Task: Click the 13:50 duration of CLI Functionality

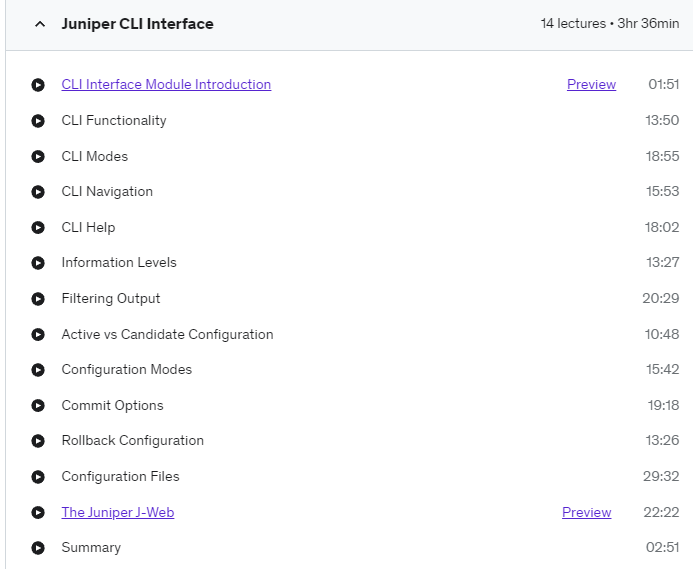Action: tap(662, 120)
